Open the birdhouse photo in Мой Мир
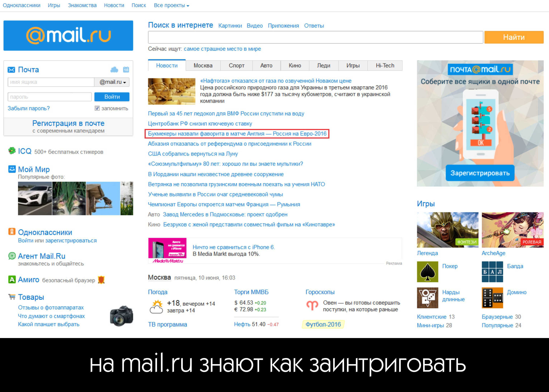 click(103, 198)
